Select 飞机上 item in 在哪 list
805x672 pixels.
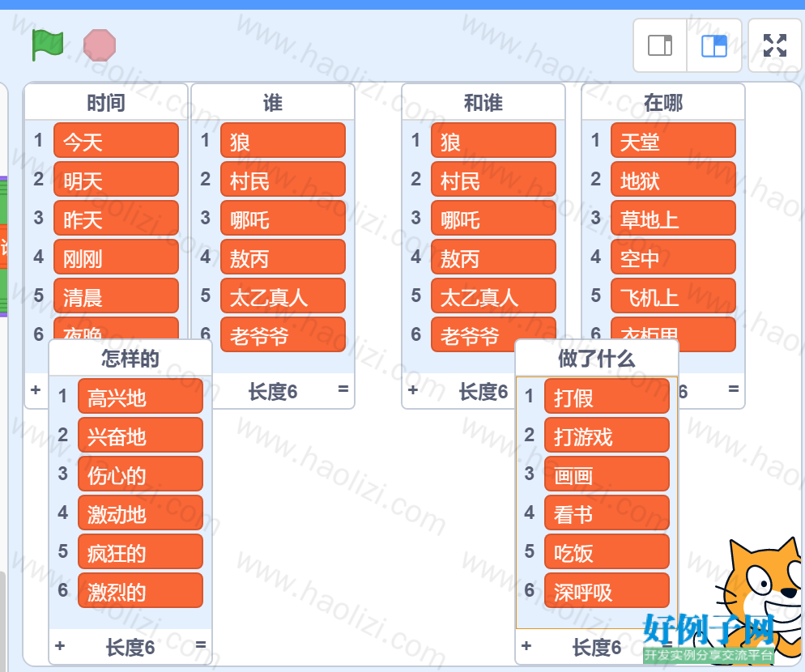tap(673, 296)
